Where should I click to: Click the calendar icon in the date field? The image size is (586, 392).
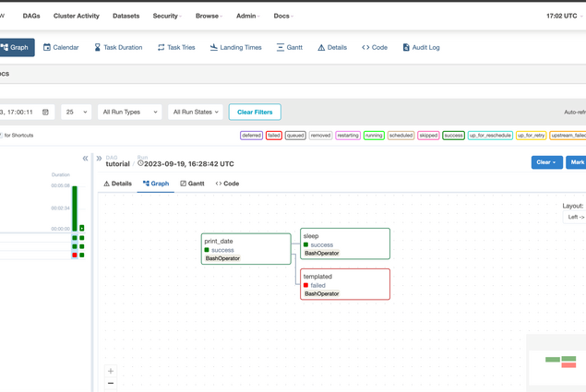[45, 112]
